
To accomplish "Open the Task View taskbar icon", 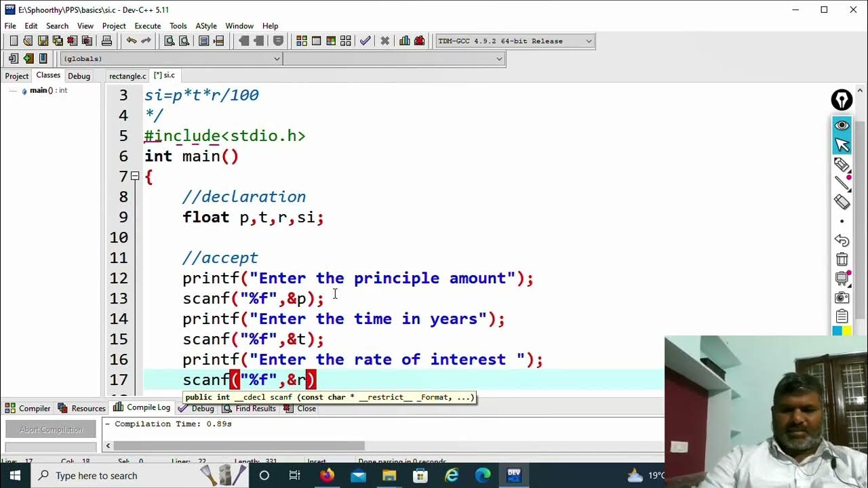I will click(x=295, y=475).
